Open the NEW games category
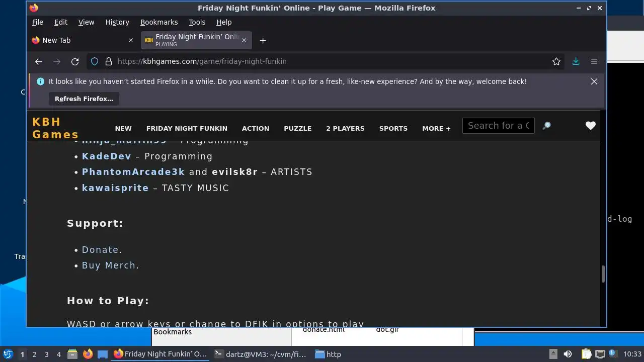644x362 pixels. (123, 129)
